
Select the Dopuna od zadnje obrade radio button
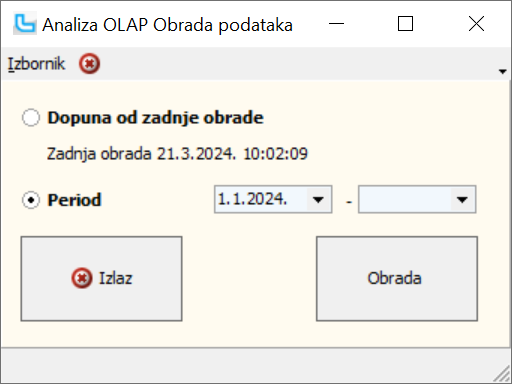[x=31, y=118]
